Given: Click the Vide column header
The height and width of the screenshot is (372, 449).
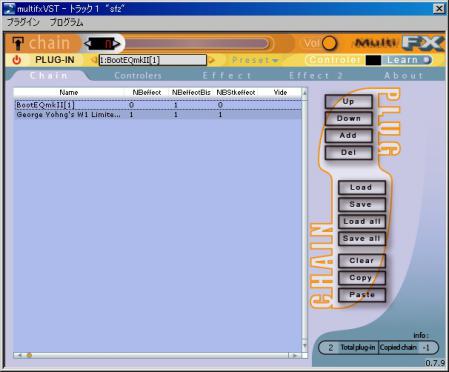Looking at the screenshot, I should coord(280,92).
